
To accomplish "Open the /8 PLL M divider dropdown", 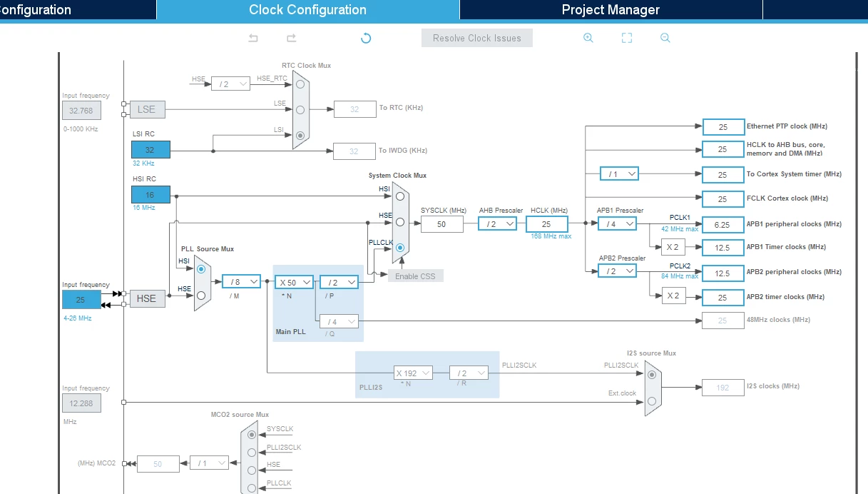I will point(241,282).
